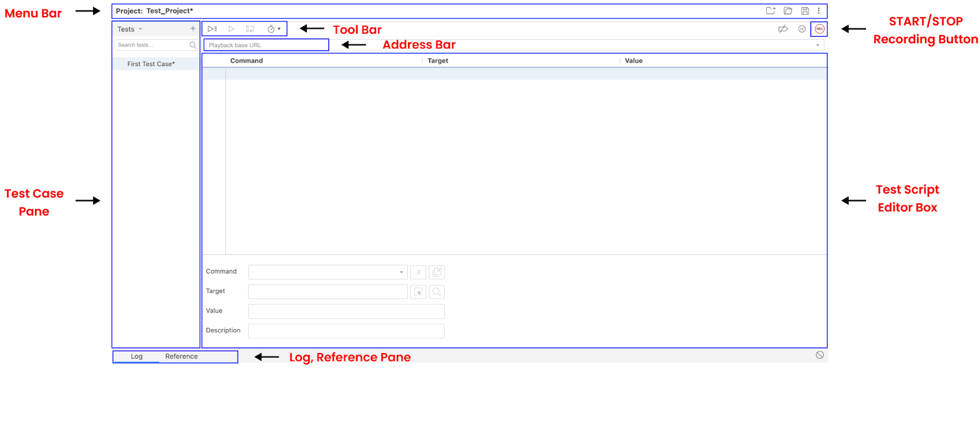Toggle enable/disable command comment icon
This screenshot has height=448, width=980.
pos(418,272)
